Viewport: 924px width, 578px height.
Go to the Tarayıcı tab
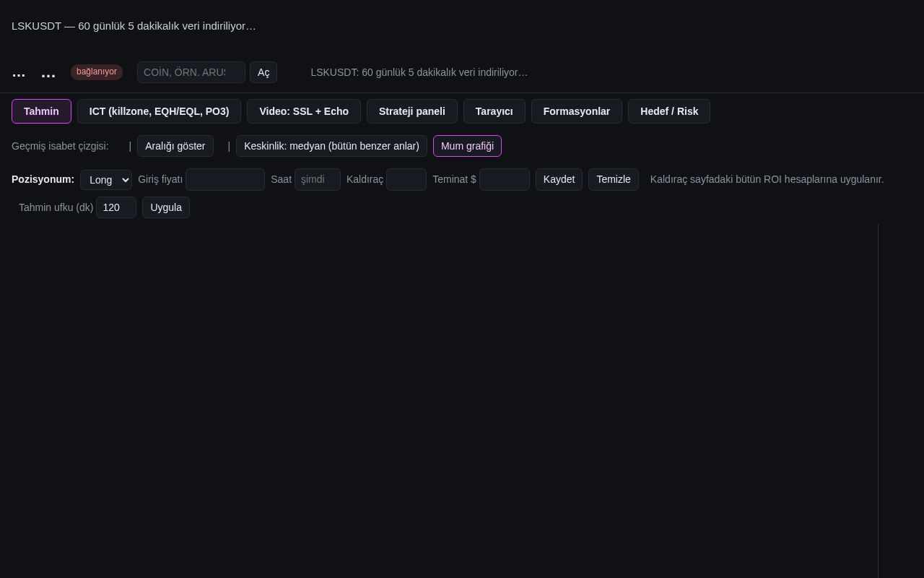(494, 111)
